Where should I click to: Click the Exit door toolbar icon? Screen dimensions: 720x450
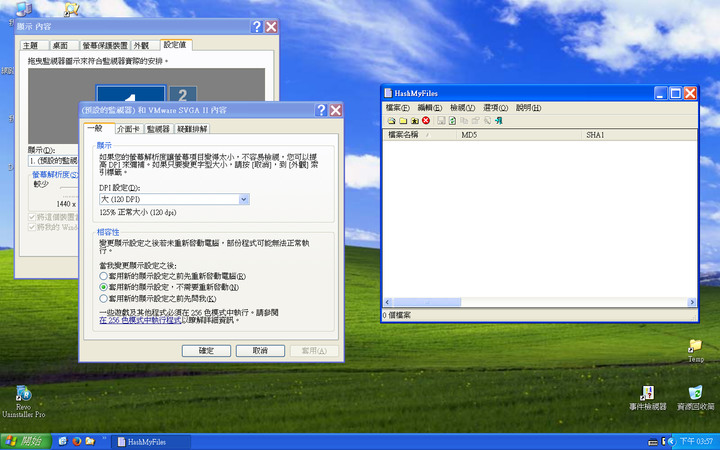(x=499, y=121)
